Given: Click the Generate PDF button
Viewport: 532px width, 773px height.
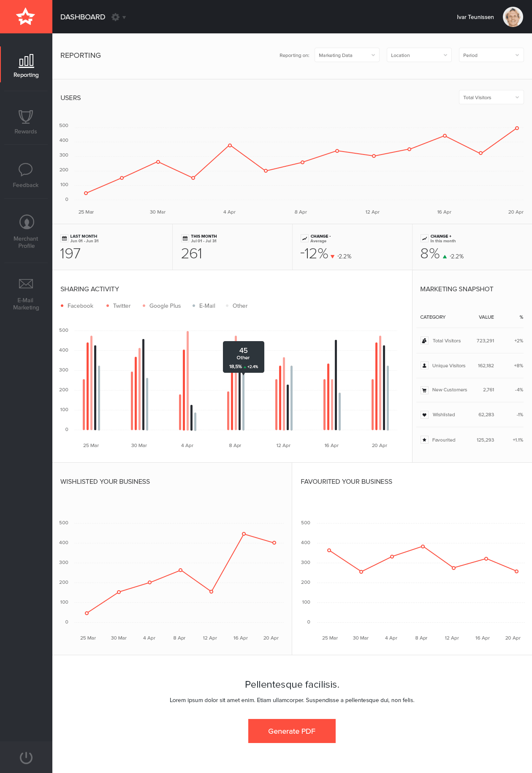Looking at the screenshot, I should pyautogui.click(x=292, y=731).
